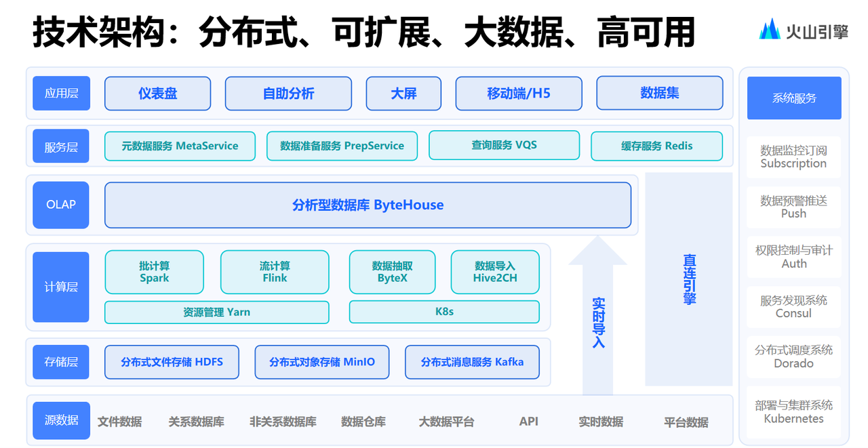Click the 大屏 application box
Screen dimensions: 868x448
tap(403, 94)
